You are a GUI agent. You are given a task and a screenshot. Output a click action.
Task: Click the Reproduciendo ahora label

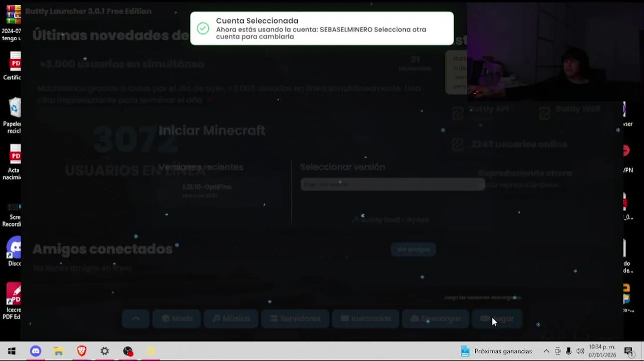(525, 173)
